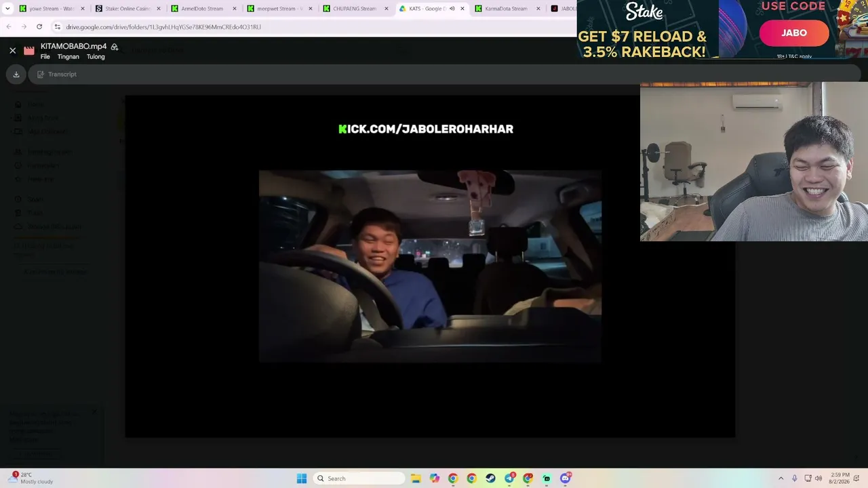The image size is (868, 488).
Task: Expand the Chrome tab search dropdown
Action: point(7,9)
